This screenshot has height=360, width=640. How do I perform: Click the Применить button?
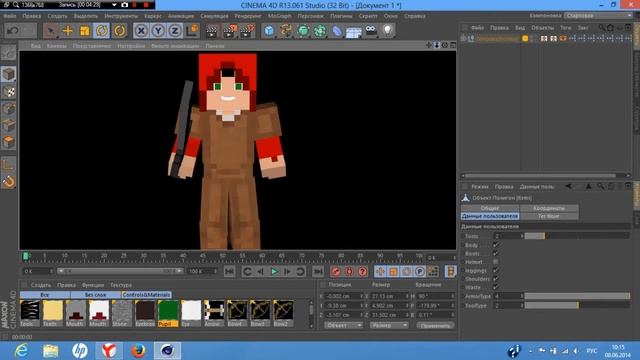coord(435,326)
